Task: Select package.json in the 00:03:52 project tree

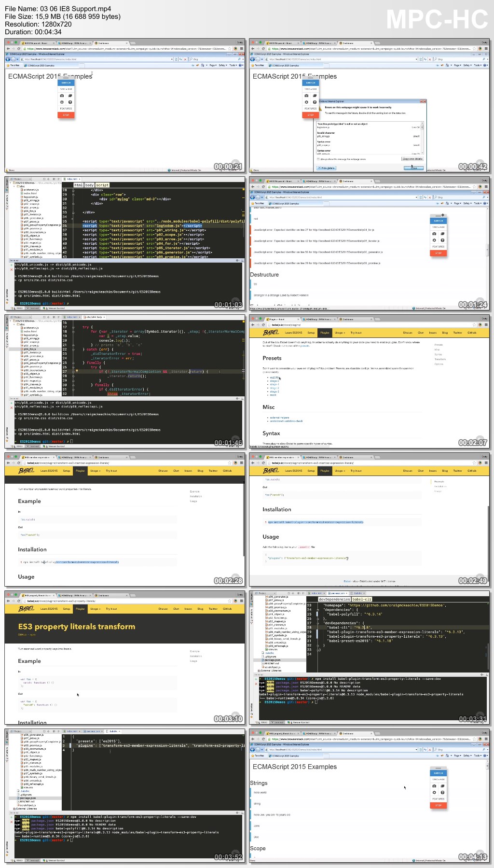Action: [x=28, y=798]
